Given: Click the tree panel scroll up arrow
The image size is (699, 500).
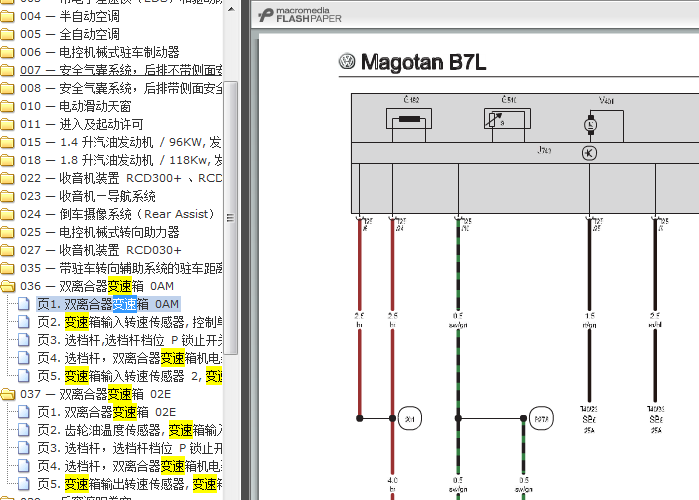Looking at the screenshot, I should coord(231,9).
